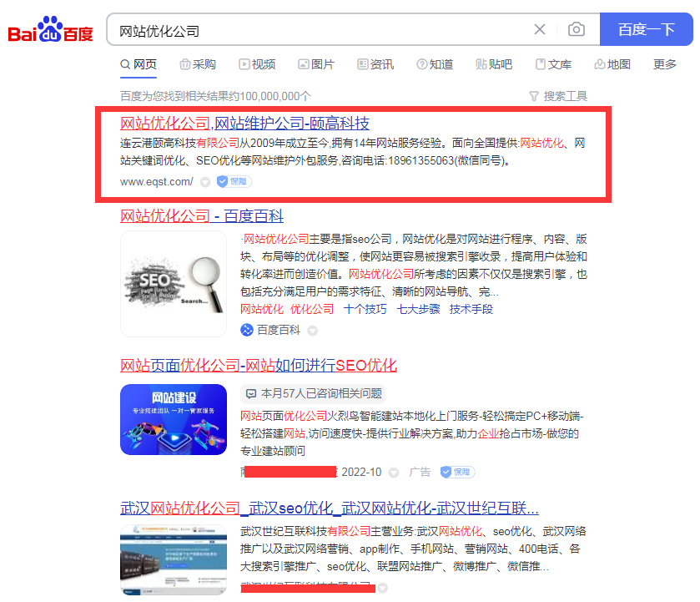Open the 七大步骤 sub-link
This screenshot has width=700, height=602.
pyautogui.click(x=418, y=309)
